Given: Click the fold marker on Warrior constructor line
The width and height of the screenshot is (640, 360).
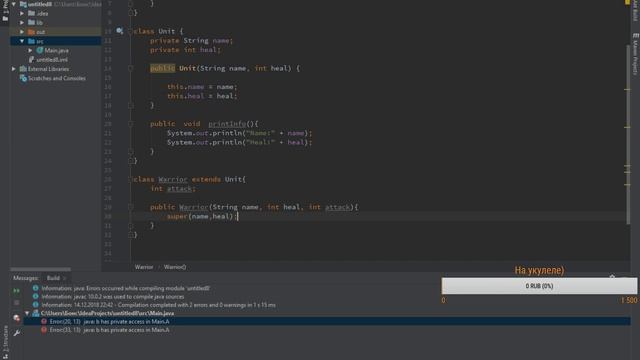Looking at the screenshot, I should click(x=131, y=207).
